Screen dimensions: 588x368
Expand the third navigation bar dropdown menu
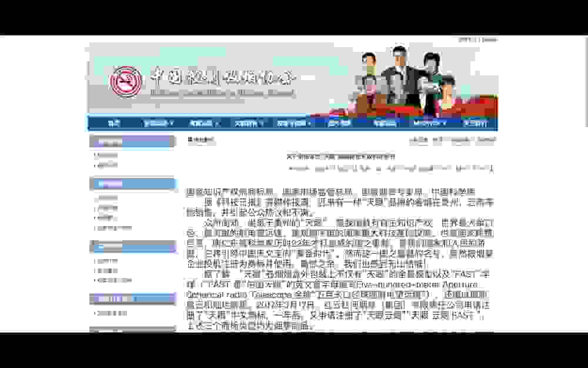point(204,123)
